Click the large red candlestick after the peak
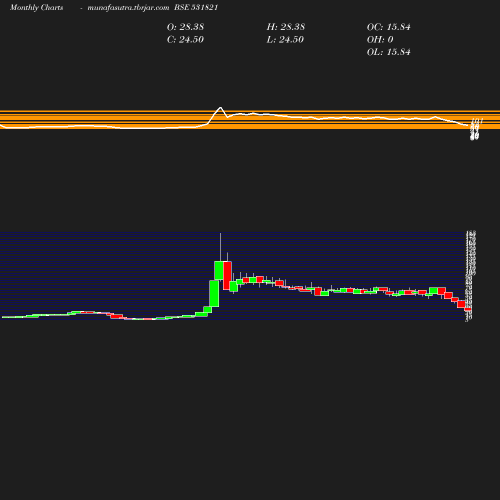 click(x=227, y=276)
